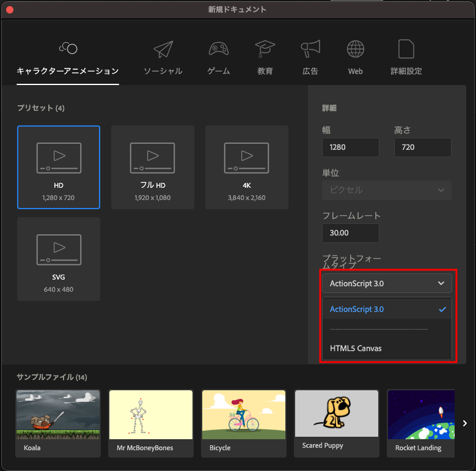476x471 pixels.
Task: Switch to the ソーシャル tab label
Action: point(163,71)
